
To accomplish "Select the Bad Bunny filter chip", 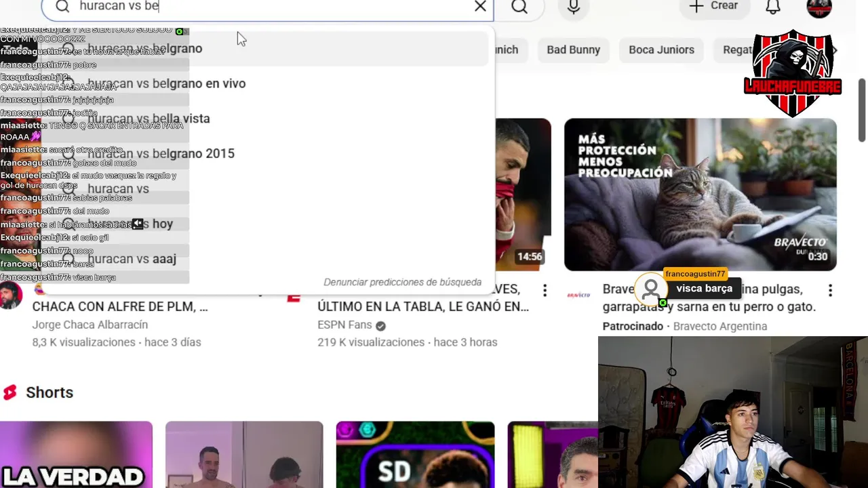I will coord(573,49).
